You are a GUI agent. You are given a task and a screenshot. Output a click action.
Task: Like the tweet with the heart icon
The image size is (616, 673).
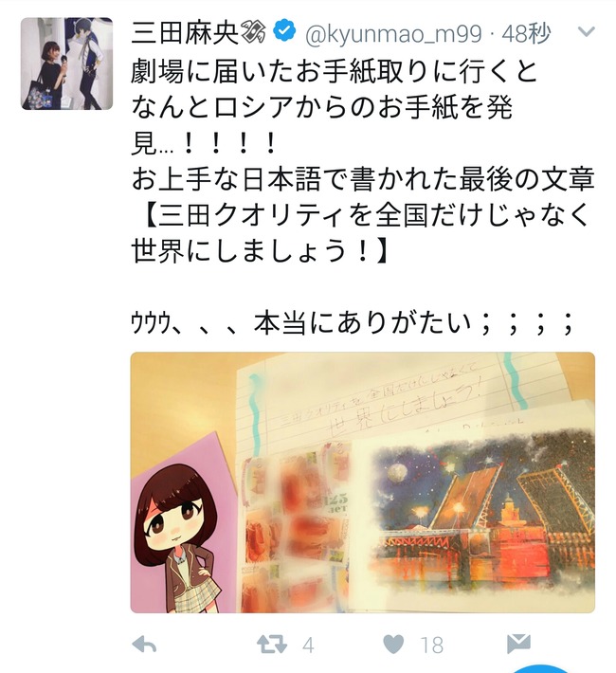393,645
